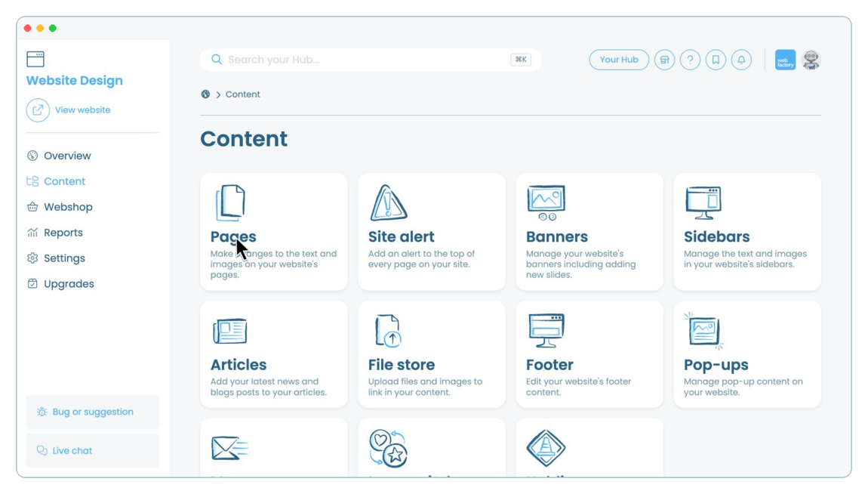Focus the Search your Hub field
The height and width of the screenshot is (494, 868).
click(371, 59)
